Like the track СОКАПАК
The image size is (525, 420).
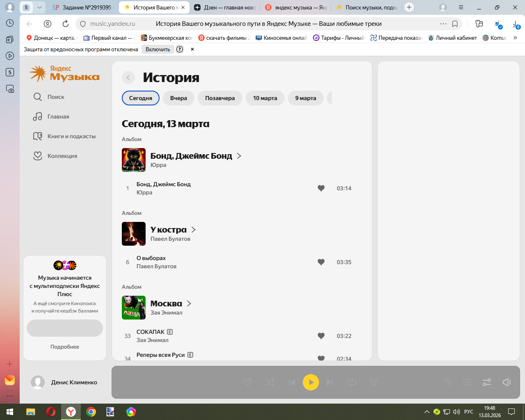(321, 336)
